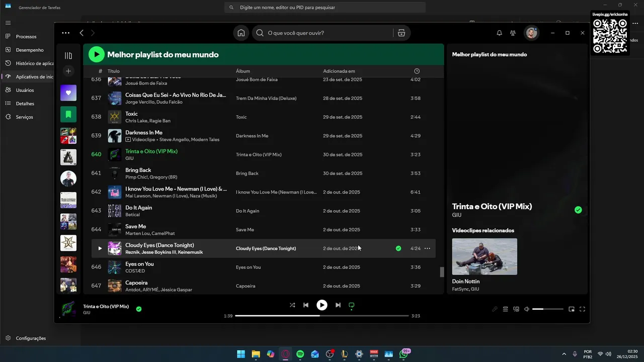
Task: Open the playback queue icon
Action: (506, 309)
